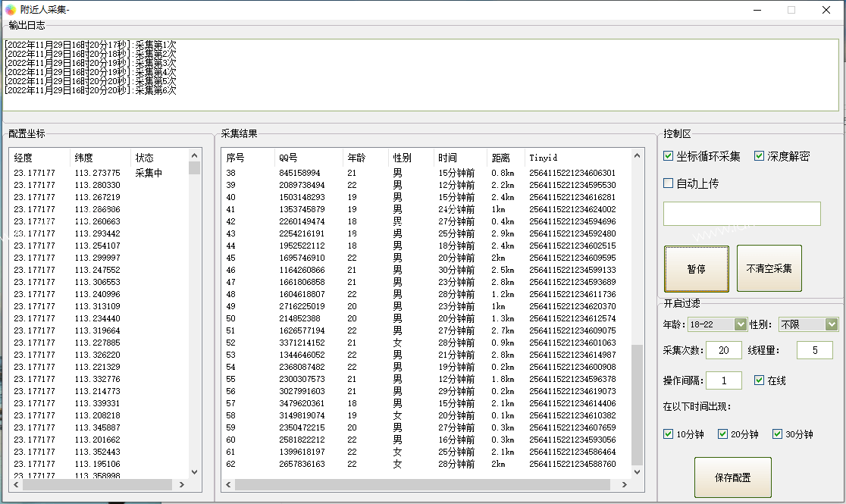The height and width of the screenshot is (504, 846).
Task: Click down arrow of coordinates list scrollbar
Action: click(x=194, y=472)
